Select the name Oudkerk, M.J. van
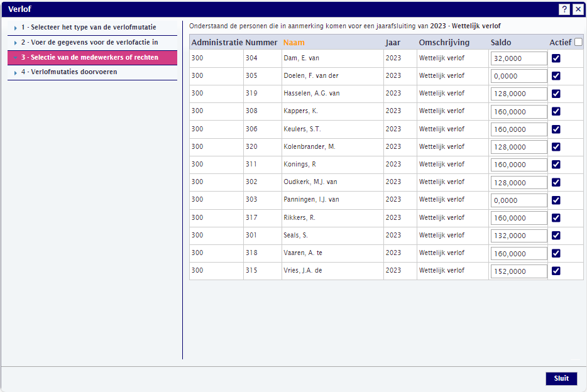The width and height of the screenshot is (587, 392). [x=310, y=182]
